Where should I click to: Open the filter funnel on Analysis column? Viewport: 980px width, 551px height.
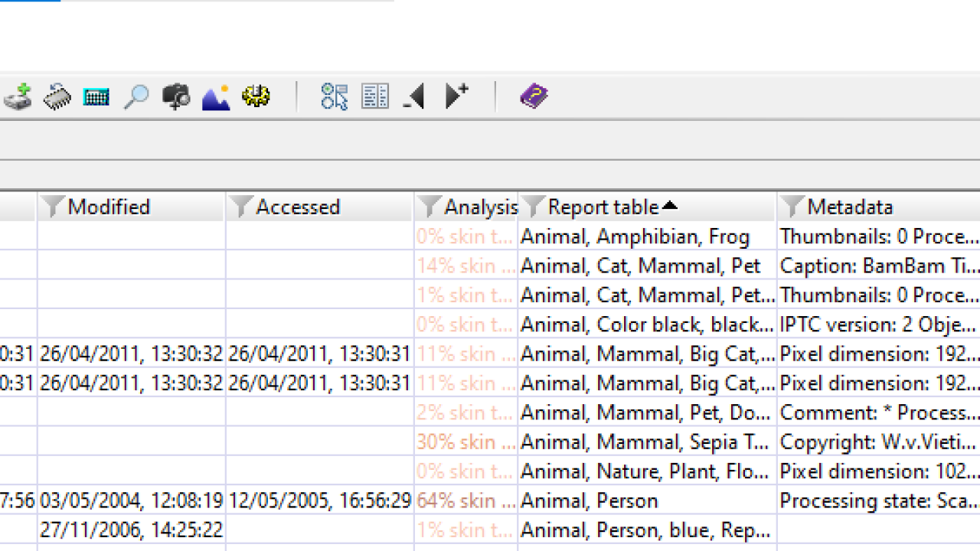[x=429, y=207]
